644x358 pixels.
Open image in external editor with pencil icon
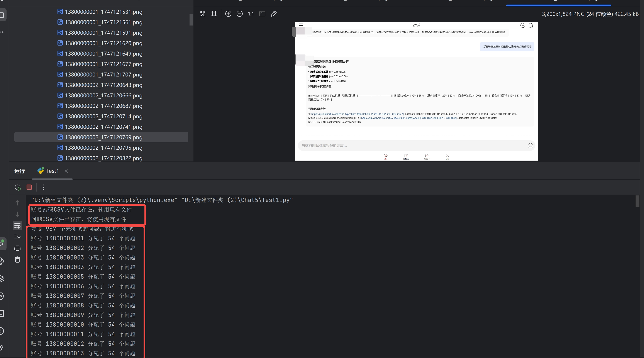(273, 14)
